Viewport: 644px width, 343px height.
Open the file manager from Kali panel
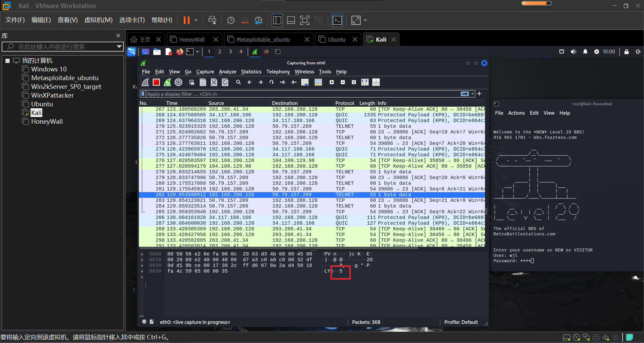(x=157, y=52)
